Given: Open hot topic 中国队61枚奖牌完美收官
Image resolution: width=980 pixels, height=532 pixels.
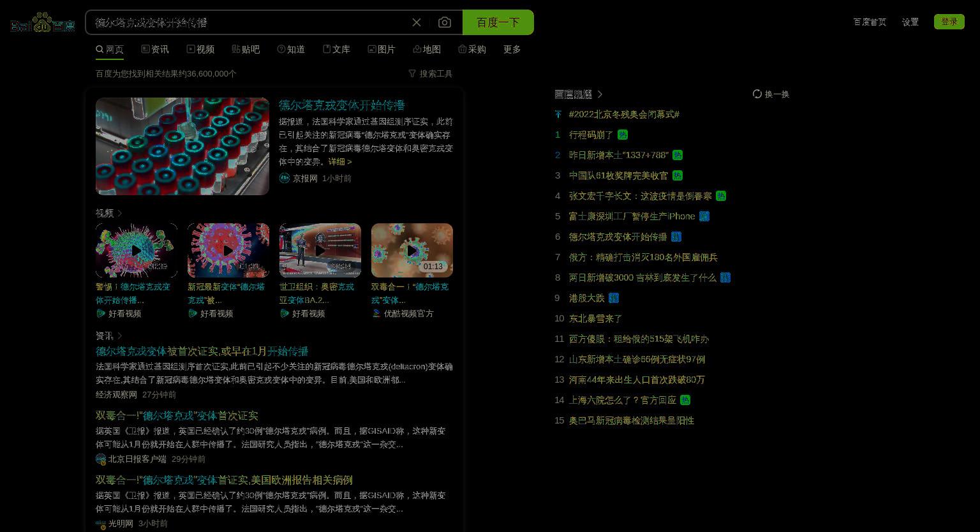Looking at the screenshot, I should tap(618, 175).
